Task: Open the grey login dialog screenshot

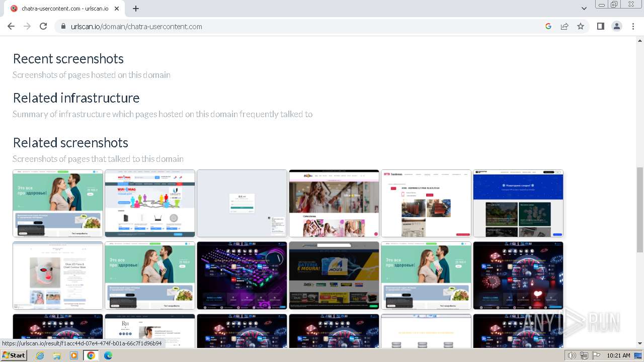Action: (242, 203)
